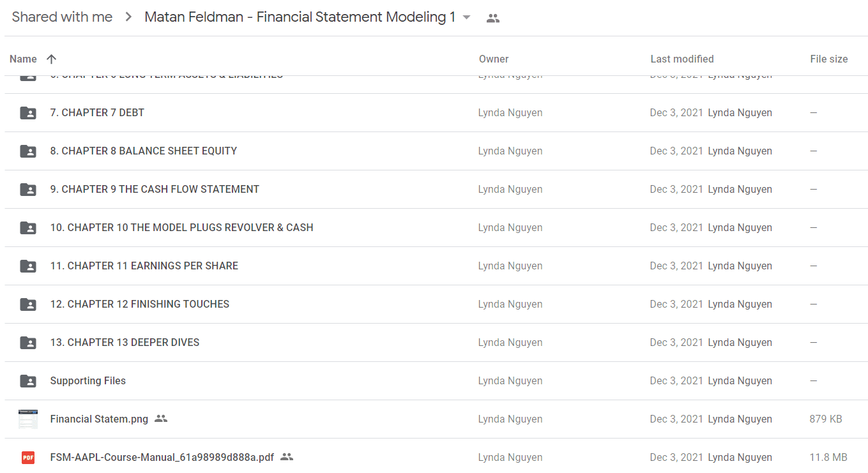Click the red PDF icon of FSM-AAPL manual
This screenshot has height=473, width=868.
coord(28,458)
